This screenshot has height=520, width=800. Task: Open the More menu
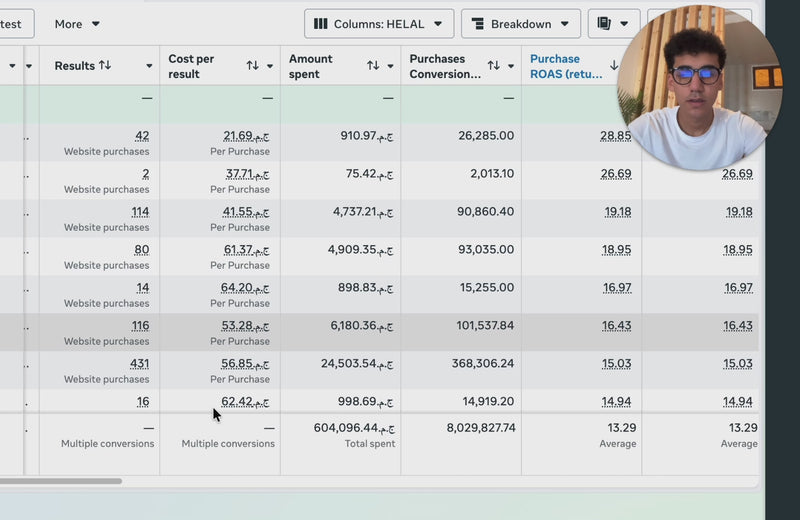click(77, 24)
